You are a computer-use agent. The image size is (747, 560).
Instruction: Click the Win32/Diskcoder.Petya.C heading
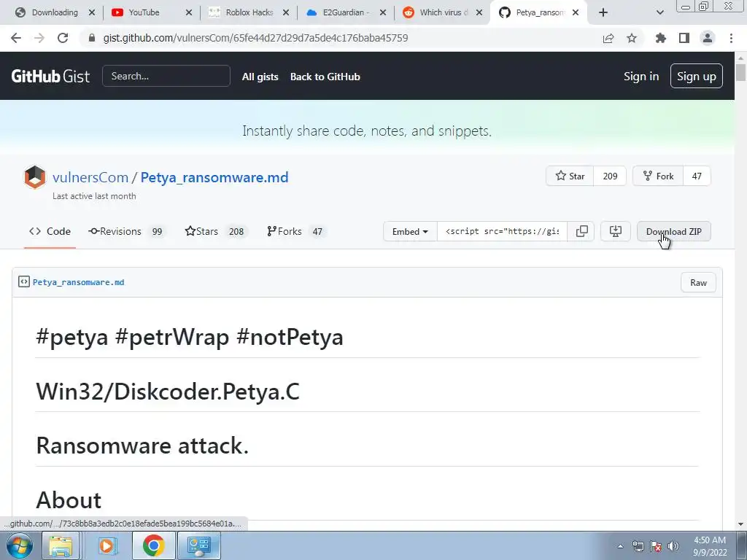coord(168,392)
